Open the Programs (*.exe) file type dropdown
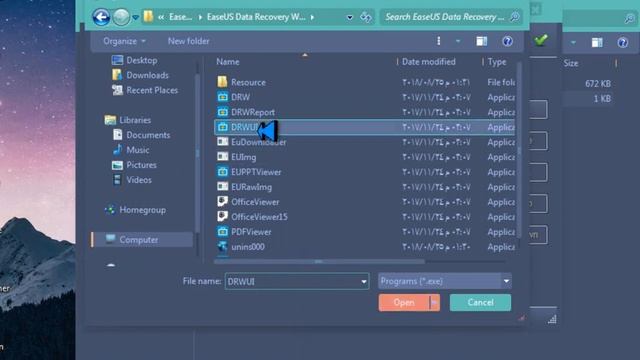 point(445,281)
